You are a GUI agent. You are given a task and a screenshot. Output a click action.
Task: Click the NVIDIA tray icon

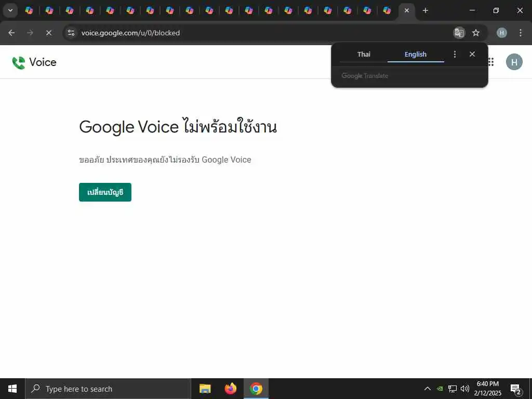(440, 389)
